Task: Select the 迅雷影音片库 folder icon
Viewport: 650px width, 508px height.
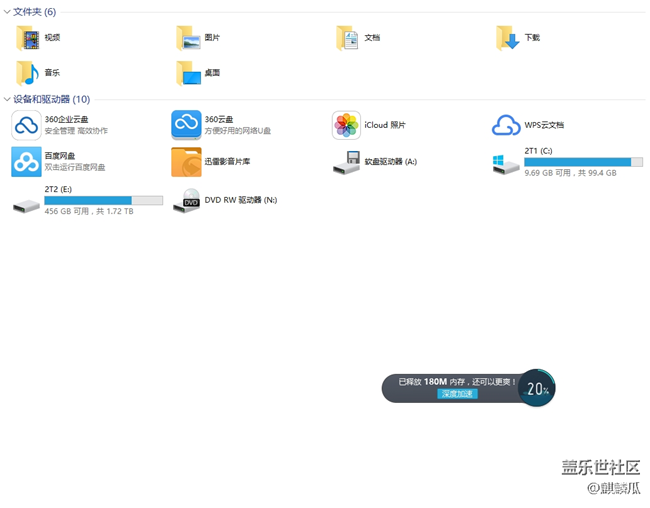Action: click(186, 162)
